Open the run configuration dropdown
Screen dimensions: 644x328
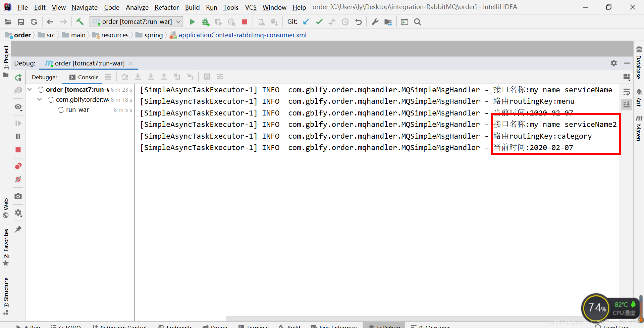pos(137,22)
